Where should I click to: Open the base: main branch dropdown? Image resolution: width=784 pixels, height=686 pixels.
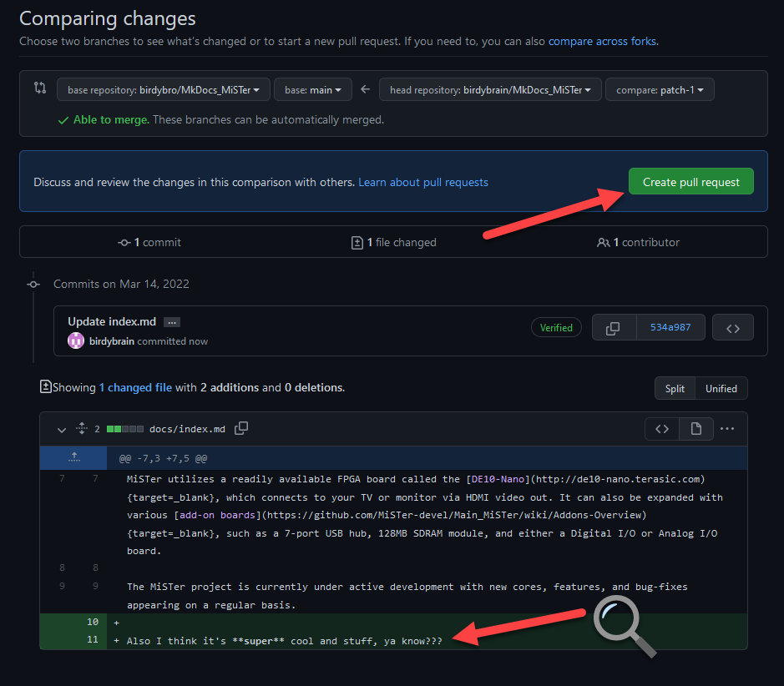point(313,89)
